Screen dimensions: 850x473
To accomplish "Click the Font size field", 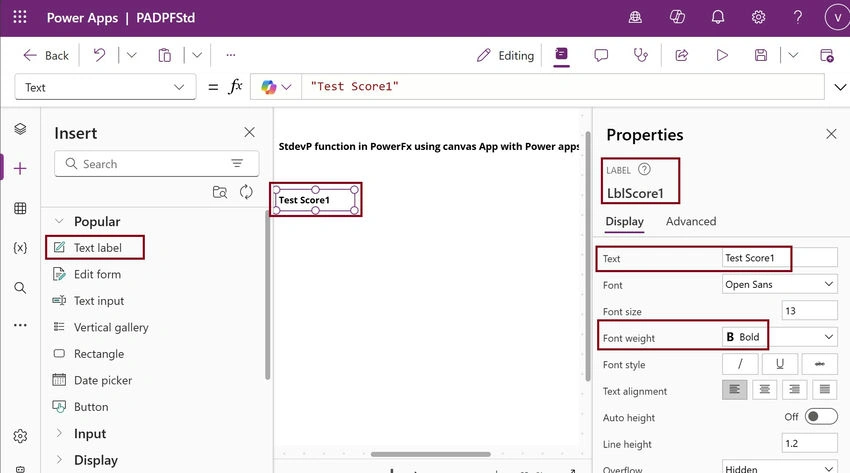I will tap(809, 310).
